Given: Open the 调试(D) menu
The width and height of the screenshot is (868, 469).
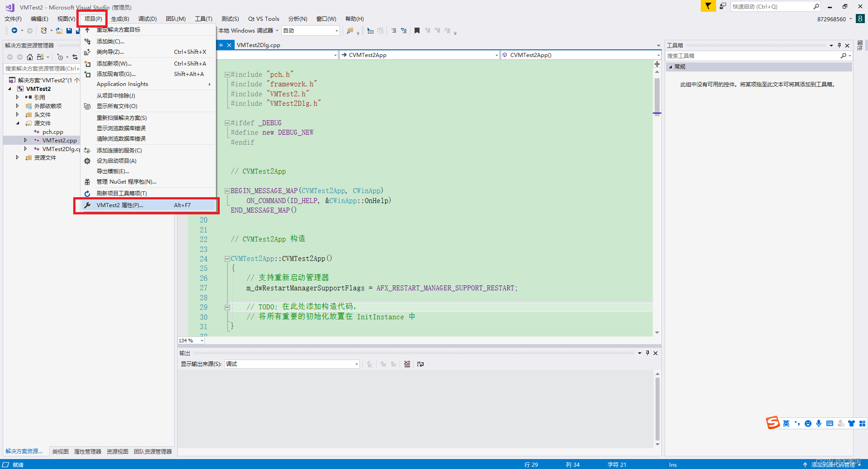Looking at the screenshot, I should tap(147, 19).
